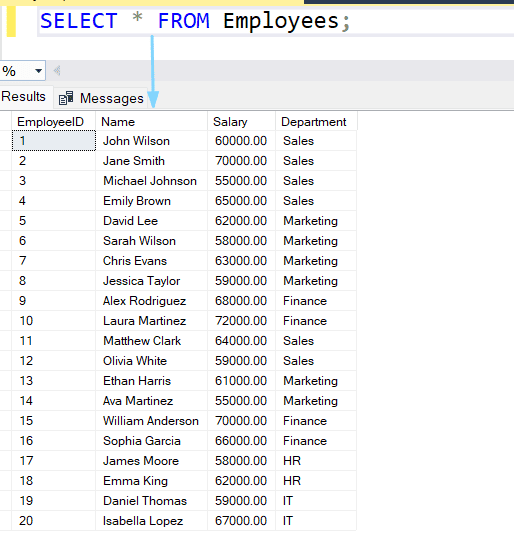Screen dimensions: 514x539
Task: Click the EmployeeID 10 cell
Action: click(x=54, y=321)
